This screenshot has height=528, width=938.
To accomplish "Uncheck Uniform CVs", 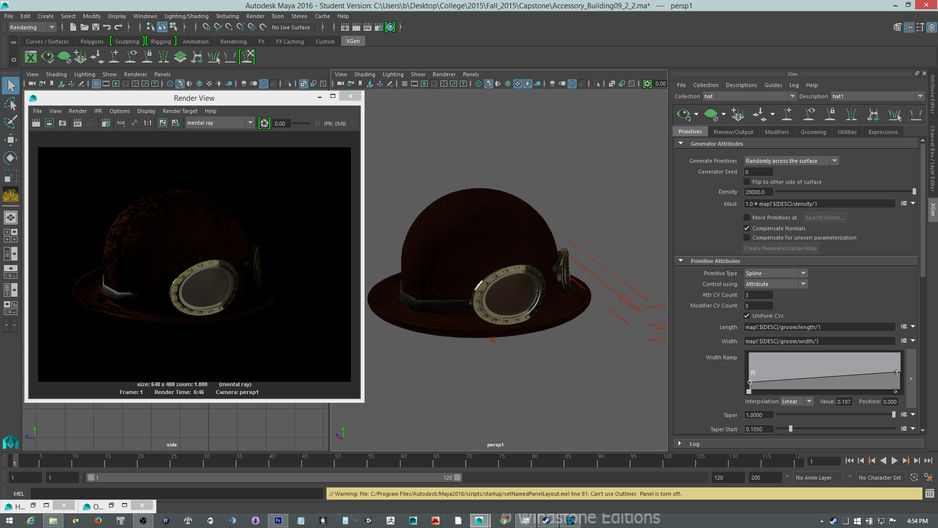I will 747,316.
